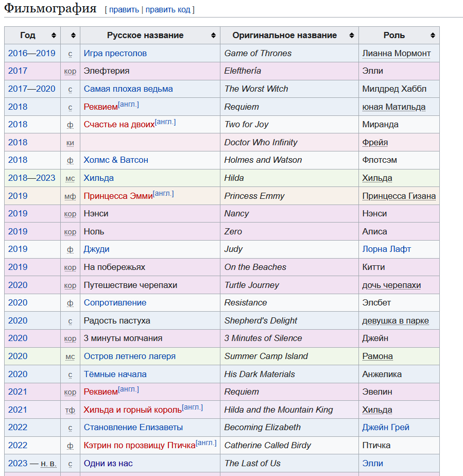Viewport: 463px width, 476px height.
Task: Select The Worst Witch text
Action: pos(256,89)
